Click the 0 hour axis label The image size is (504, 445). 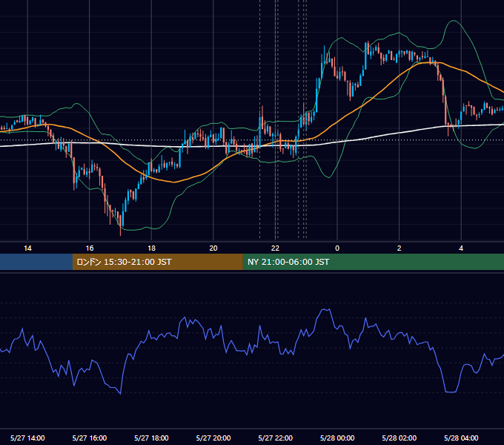point(337,248)
